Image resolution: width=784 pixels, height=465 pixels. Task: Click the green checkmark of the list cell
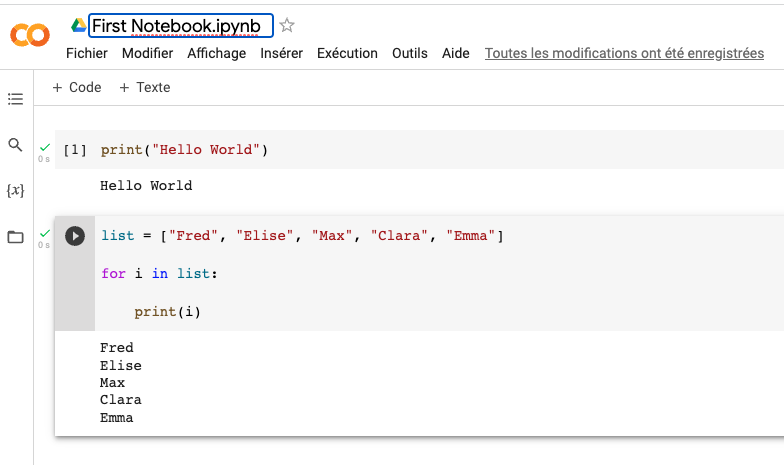click(45, 234)
